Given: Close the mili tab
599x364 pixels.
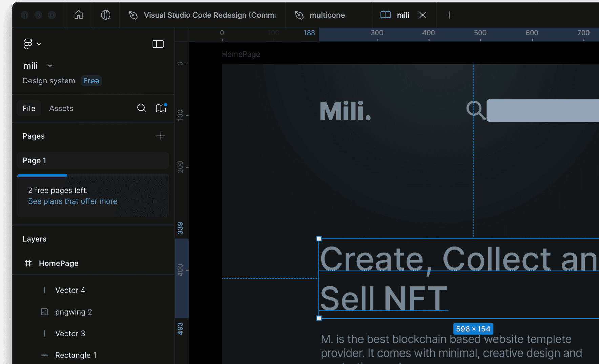Looking at the screenshot, I should 422,15.
